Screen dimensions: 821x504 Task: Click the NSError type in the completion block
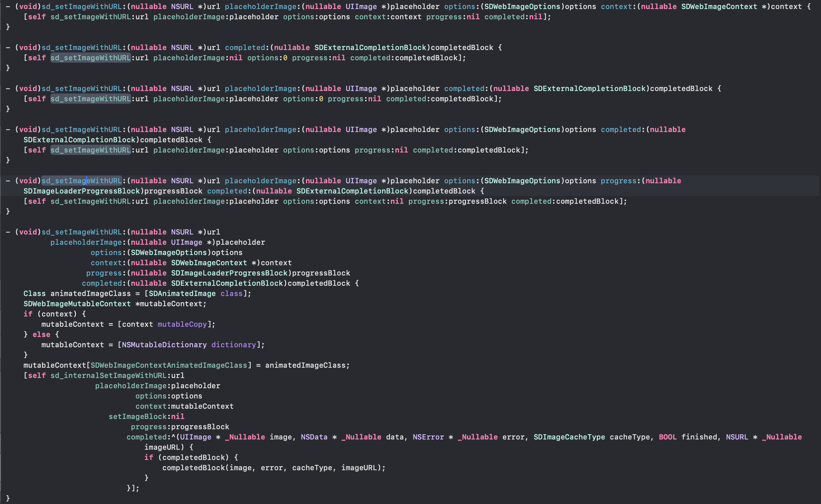pos(428,437)
